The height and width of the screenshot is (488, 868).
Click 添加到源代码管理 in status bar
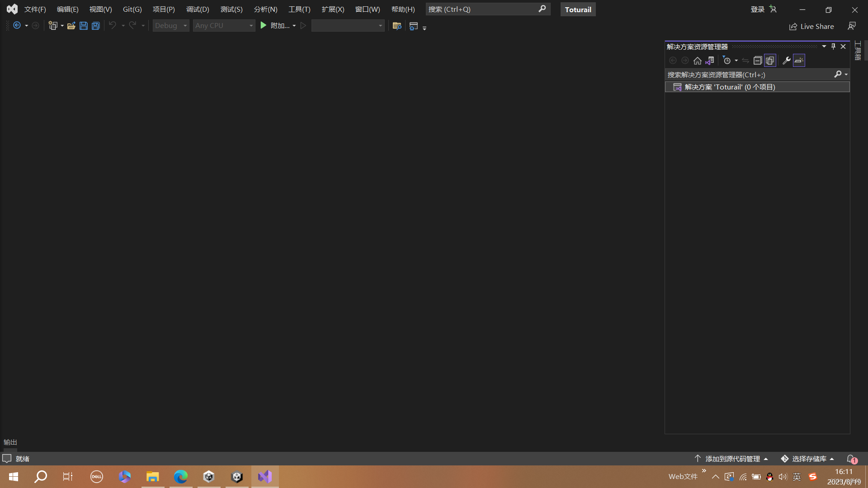732,459
